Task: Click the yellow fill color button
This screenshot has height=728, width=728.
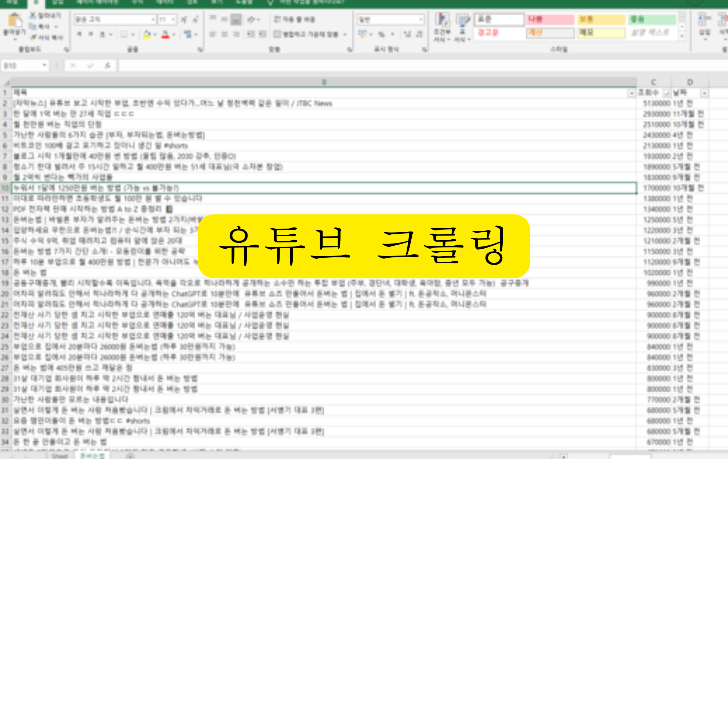Action: [x=147, y=34]
